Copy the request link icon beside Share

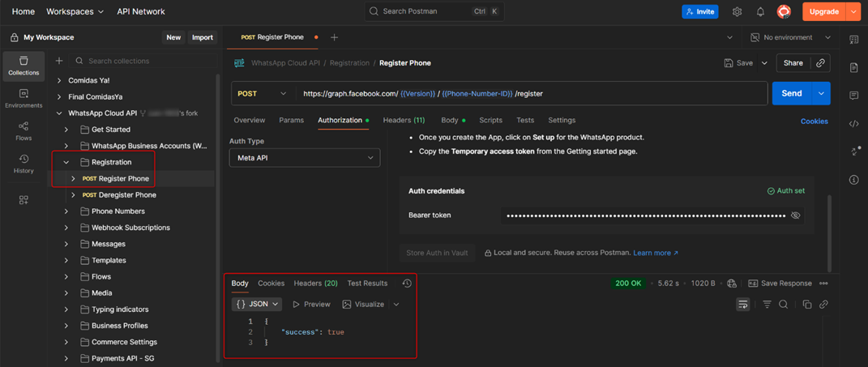click(x=820, y=63)
